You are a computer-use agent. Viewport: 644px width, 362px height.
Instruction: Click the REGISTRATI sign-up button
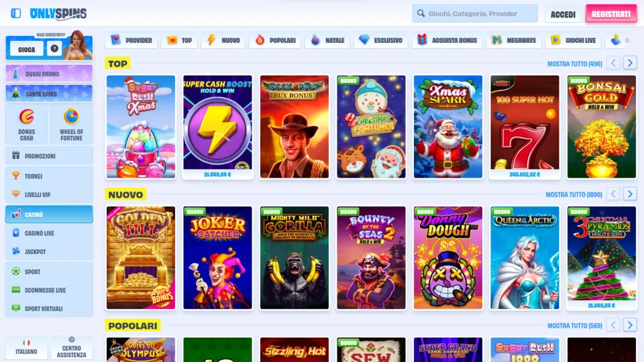611,14
